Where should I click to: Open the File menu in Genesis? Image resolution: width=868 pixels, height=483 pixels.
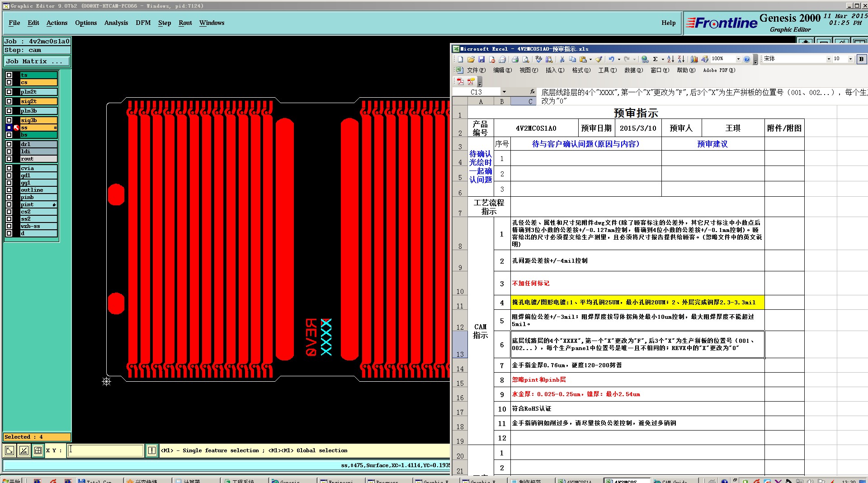point(14,23)
